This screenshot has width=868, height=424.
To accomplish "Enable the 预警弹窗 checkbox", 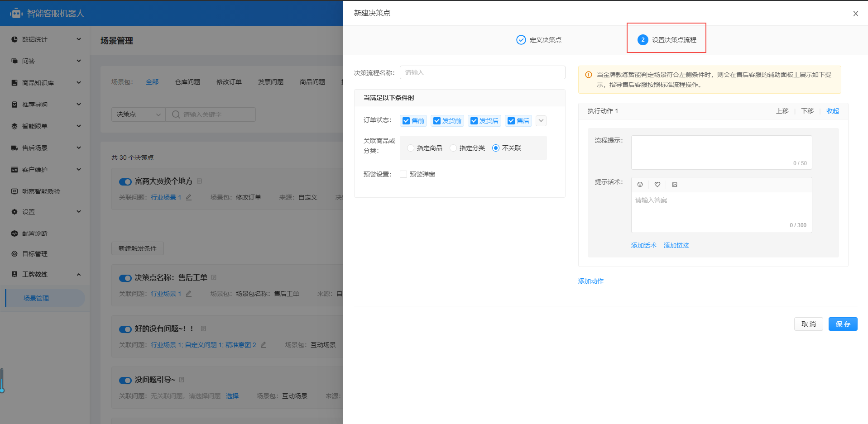I will point(403,174).
